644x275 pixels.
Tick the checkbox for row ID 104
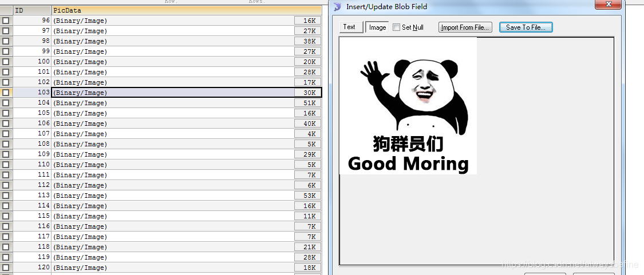pyautogui.click(x=6, y=102)
